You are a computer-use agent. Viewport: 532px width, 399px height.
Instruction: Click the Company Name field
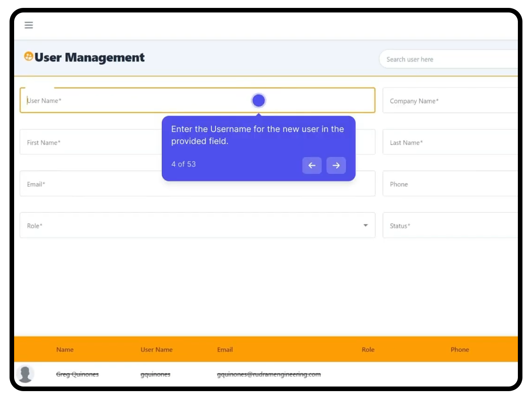tap(450, 100)
